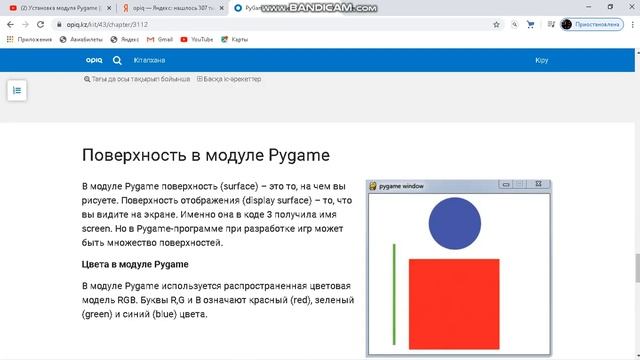The width and height of the screenshot is (640, 360).
Task: Click the pygame window illustration image
Action: pos(459,268)
